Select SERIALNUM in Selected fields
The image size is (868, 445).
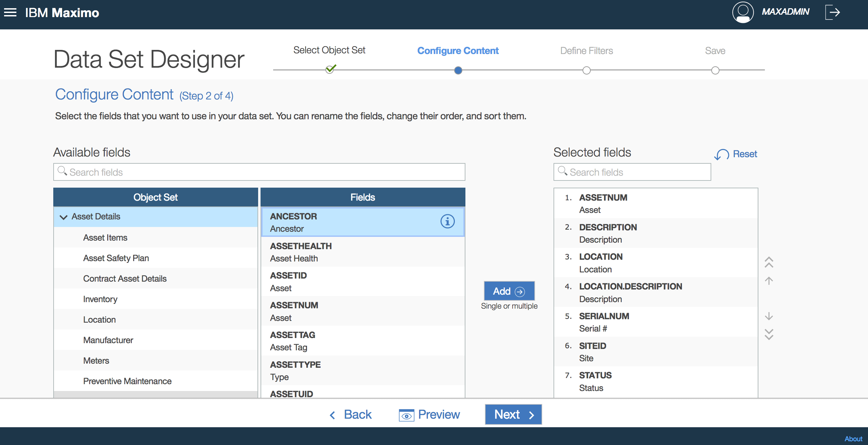tap(656, 322)
